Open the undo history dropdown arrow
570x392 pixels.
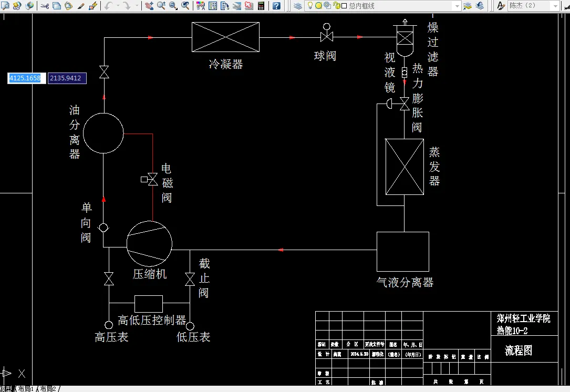tap(118, 5)
